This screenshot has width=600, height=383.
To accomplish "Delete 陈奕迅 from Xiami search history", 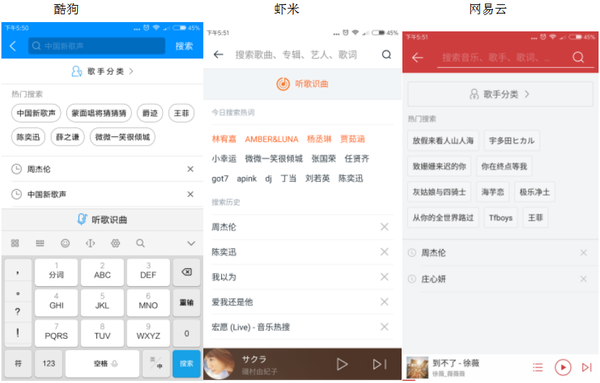I will pyautogui.click(x=385, y=252).
